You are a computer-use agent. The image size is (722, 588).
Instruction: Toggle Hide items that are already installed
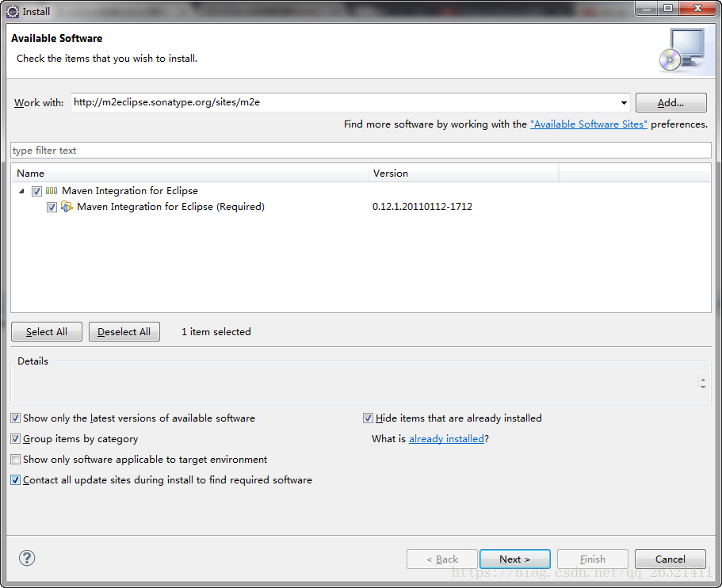pos(368,418)
